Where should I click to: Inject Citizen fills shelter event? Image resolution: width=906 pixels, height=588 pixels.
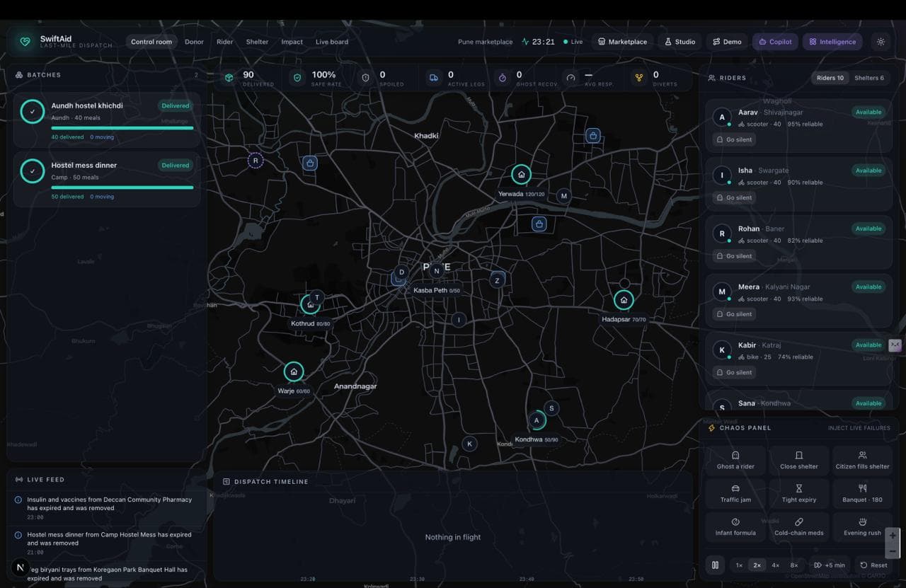[862, 460]
